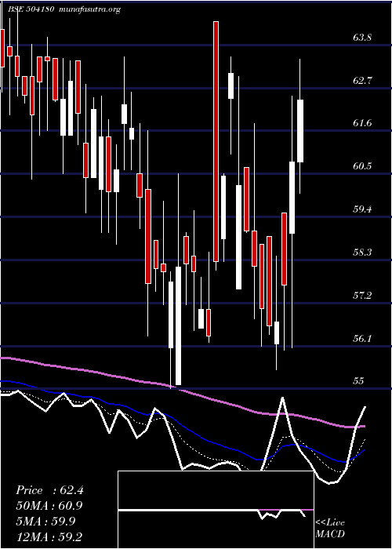This screenshot has height=549, width=392.
Task: Click the 60.5 price axis label
Action: tap(362, 166)
